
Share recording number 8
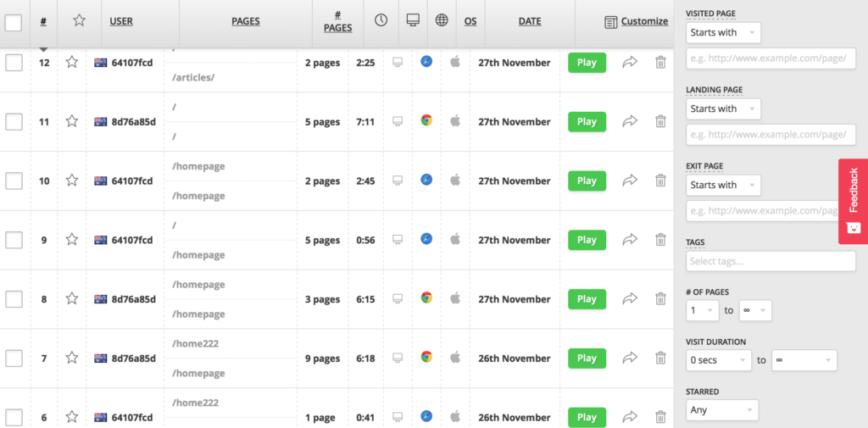tap(630, 299)
